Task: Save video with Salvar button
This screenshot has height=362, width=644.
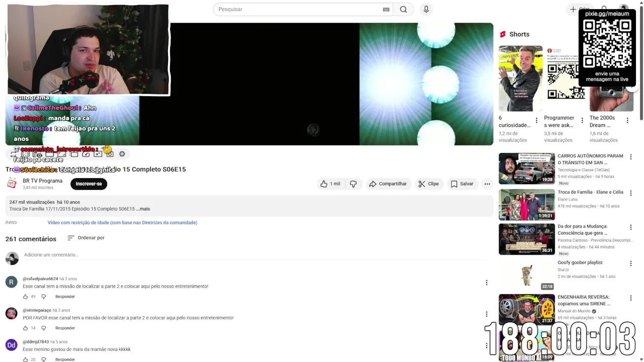Action: coord(462,184)
